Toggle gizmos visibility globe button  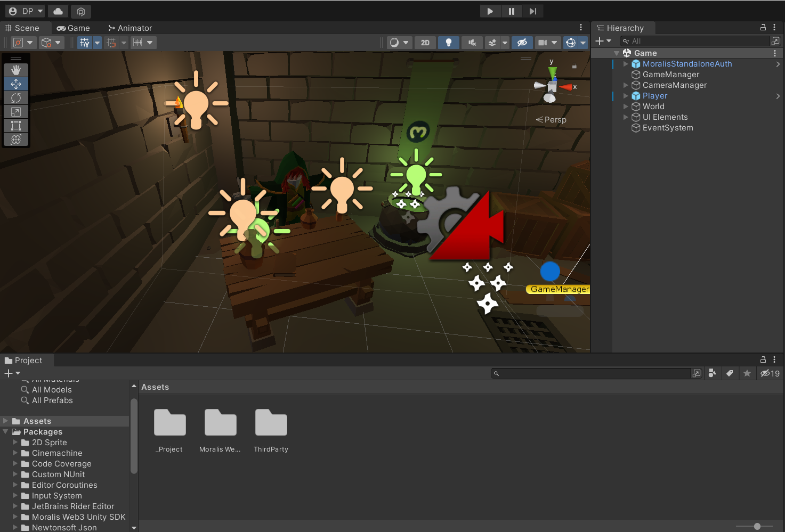point(571,43)
